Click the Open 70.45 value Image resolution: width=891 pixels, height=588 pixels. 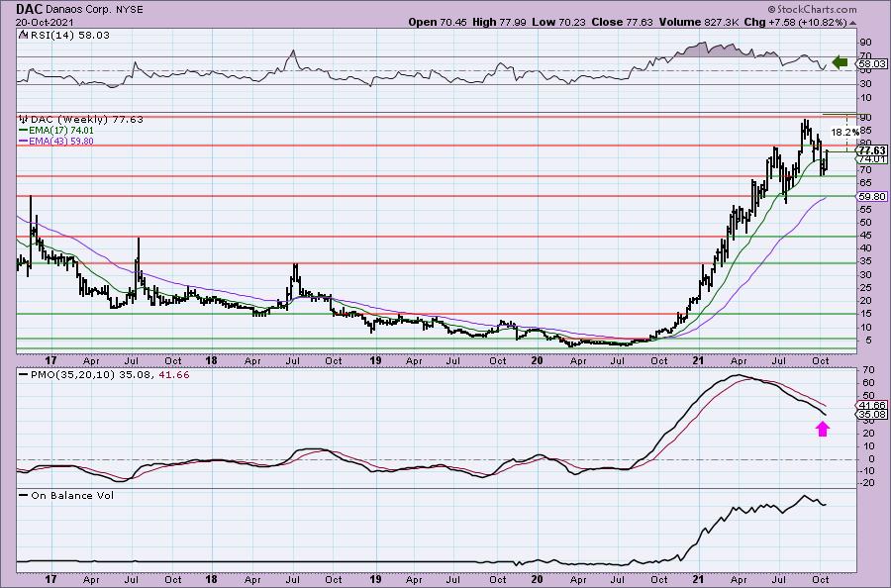[x=437, y=22]
